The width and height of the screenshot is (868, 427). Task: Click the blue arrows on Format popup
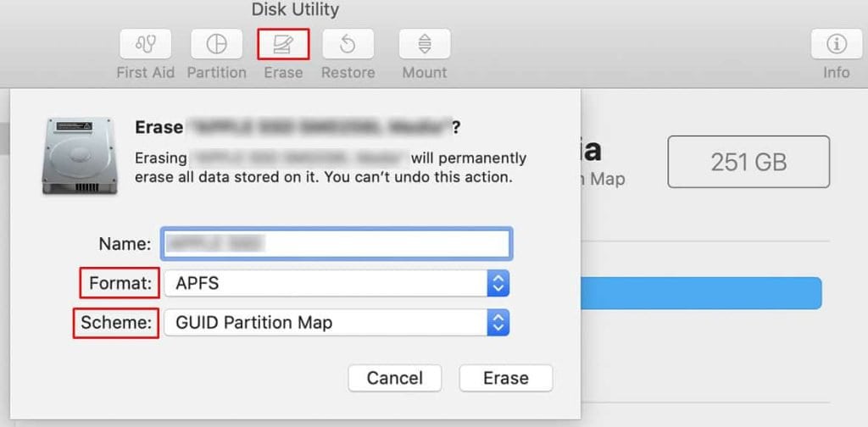[x=498, y=283]
